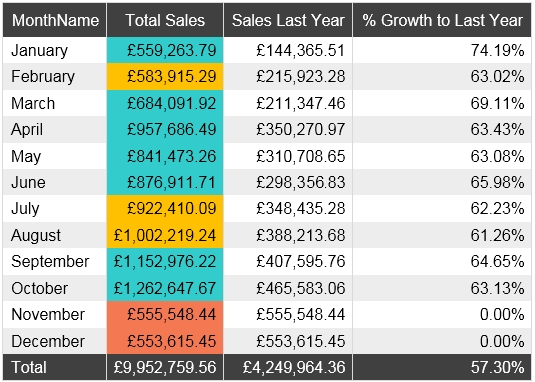The image size is (535, 382).
Task: Select the teal £559,263.79 sales cell
Action: 165,50
